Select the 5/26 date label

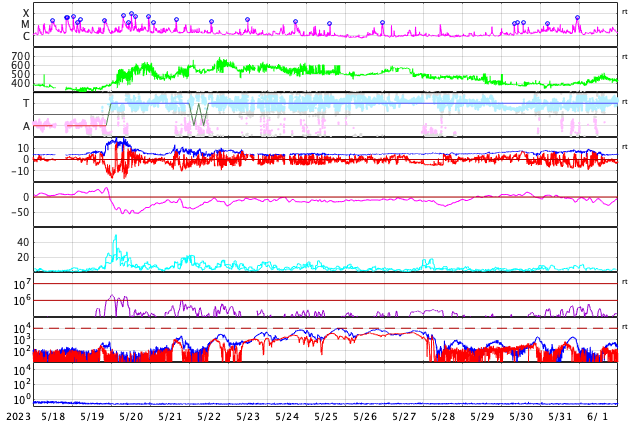point(365,416)
